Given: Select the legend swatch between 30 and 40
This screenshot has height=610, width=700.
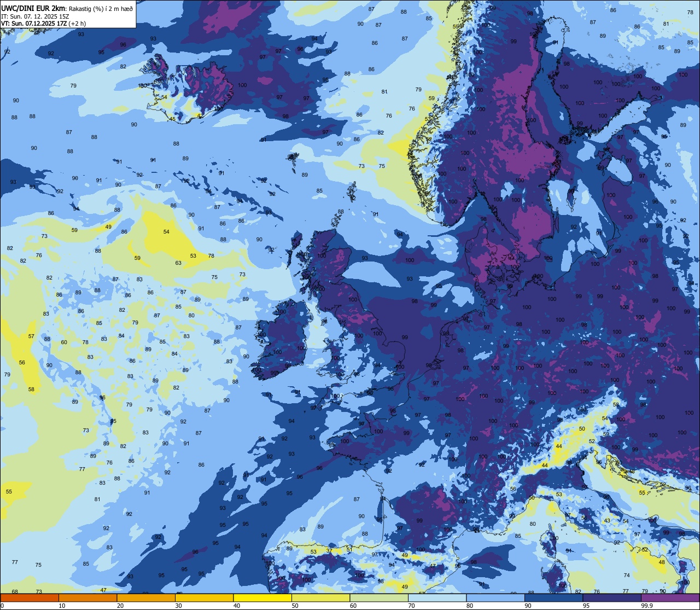Looking at the screenshot, I should [x=204, y=598].
